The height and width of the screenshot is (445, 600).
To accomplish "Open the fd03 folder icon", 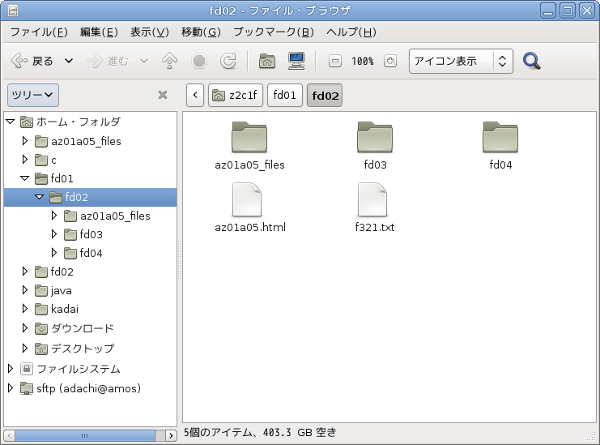I will point(375,146).
